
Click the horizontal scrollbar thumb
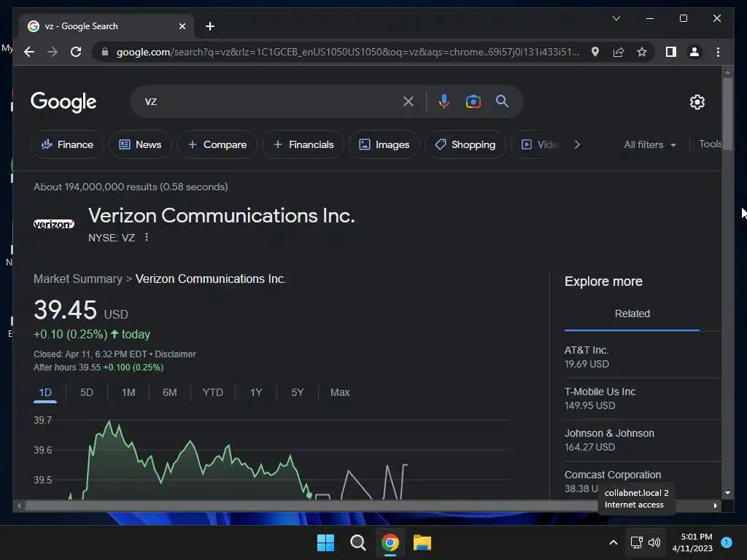pos(311,506)
